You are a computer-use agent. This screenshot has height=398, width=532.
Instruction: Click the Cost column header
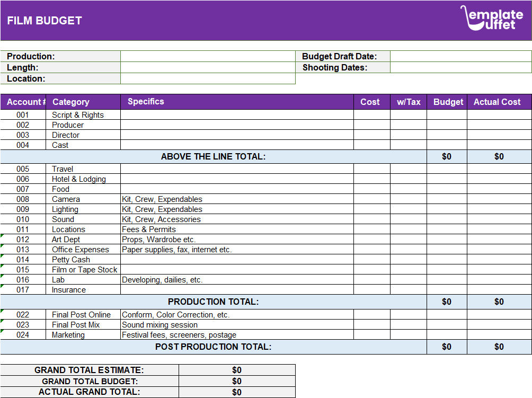coord(370,102)
